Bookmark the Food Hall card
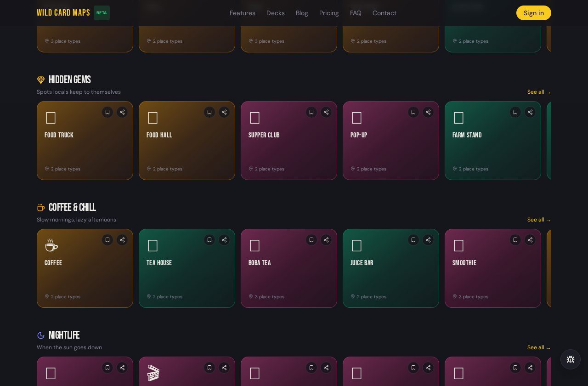This screenshot has width=588, height=386. 209,112
